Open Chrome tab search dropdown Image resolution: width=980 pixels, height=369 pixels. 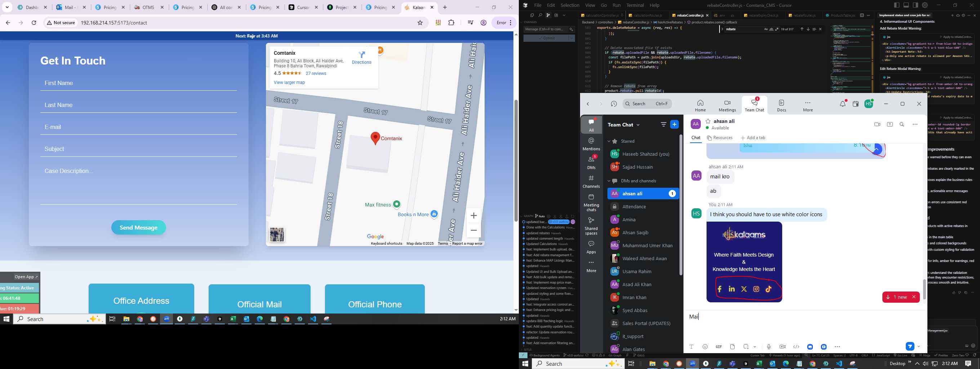[7, 7]
